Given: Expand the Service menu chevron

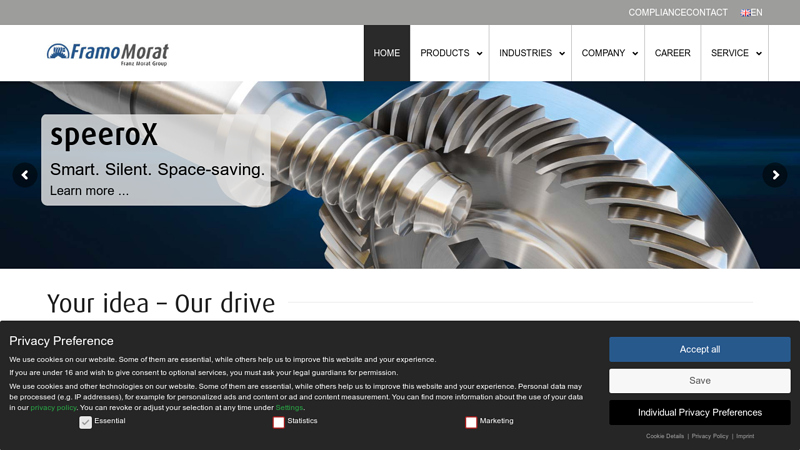Looking at the screenshot, I should (x=759, y=54).
